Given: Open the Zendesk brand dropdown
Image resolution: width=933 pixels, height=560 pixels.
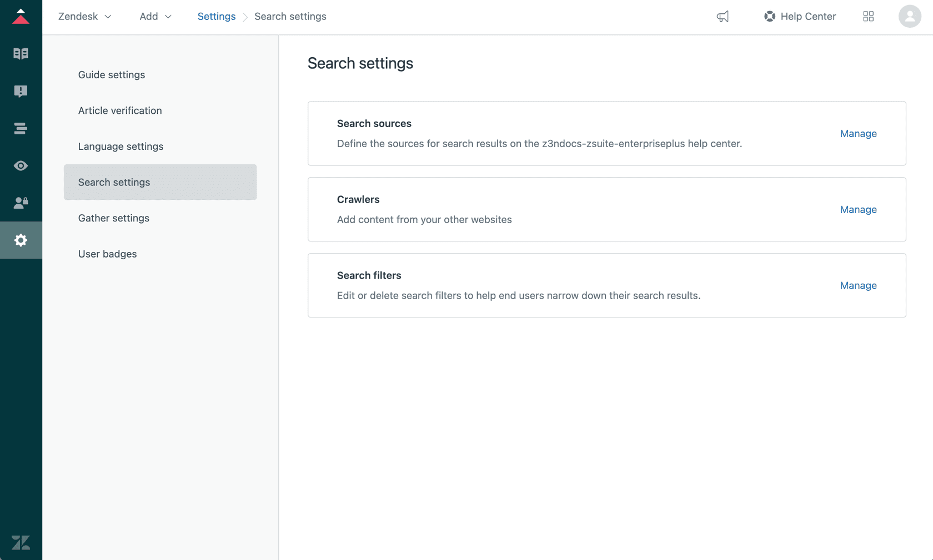Looking at the screenshot, I should 84,17.
